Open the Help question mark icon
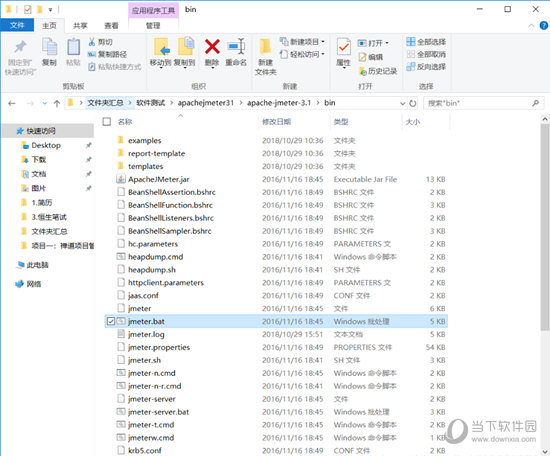 [544, 25]
